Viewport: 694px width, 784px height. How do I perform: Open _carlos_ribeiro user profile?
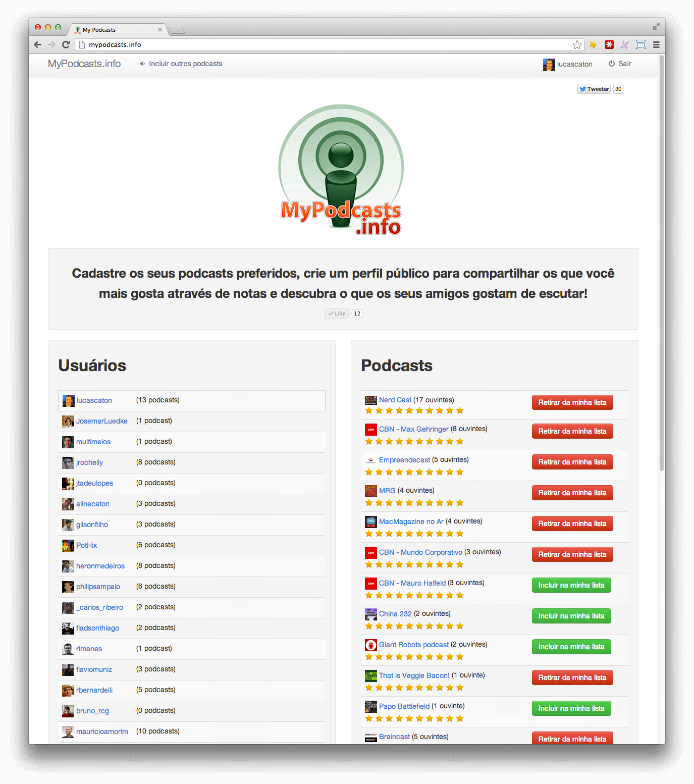(x=99, y=607)
